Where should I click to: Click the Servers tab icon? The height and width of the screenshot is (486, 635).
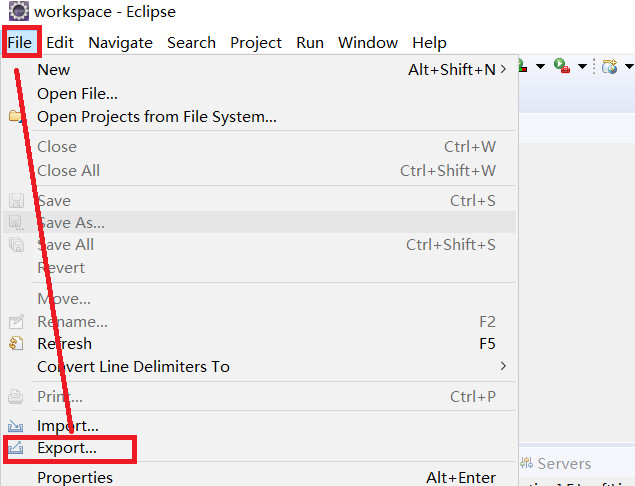526,463
